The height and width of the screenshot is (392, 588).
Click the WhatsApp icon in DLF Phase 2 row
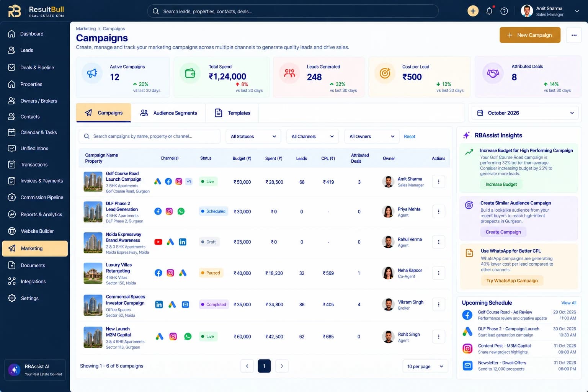point(181,211)
